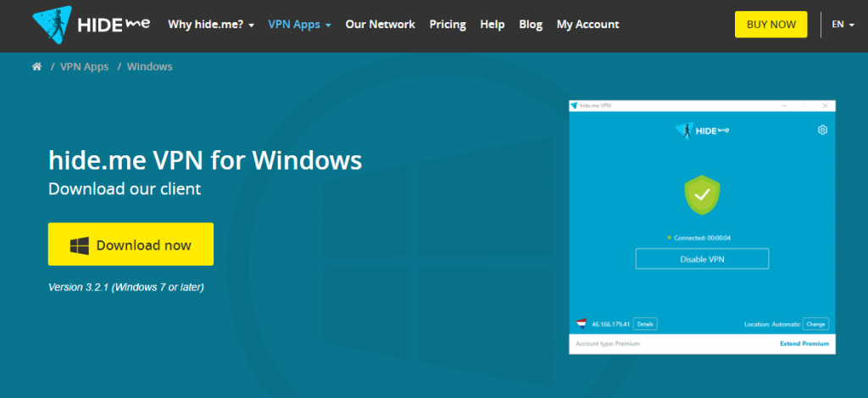Click the Version 3.2.1 text
The width and height of the screenshot is (868, 398).
126,288
